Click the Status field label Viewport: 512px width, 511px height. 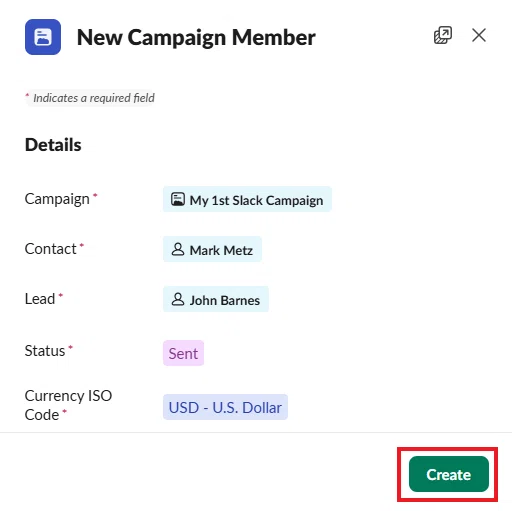click(x=45, y=351)
